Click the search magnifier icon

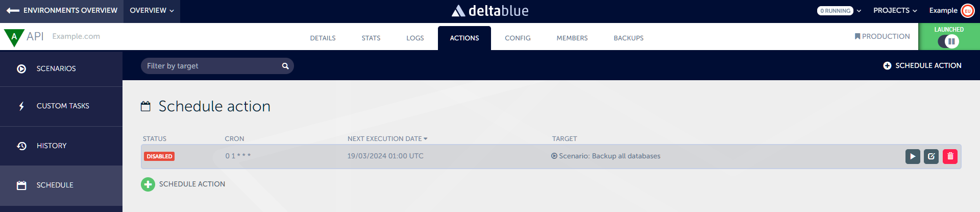285,66
